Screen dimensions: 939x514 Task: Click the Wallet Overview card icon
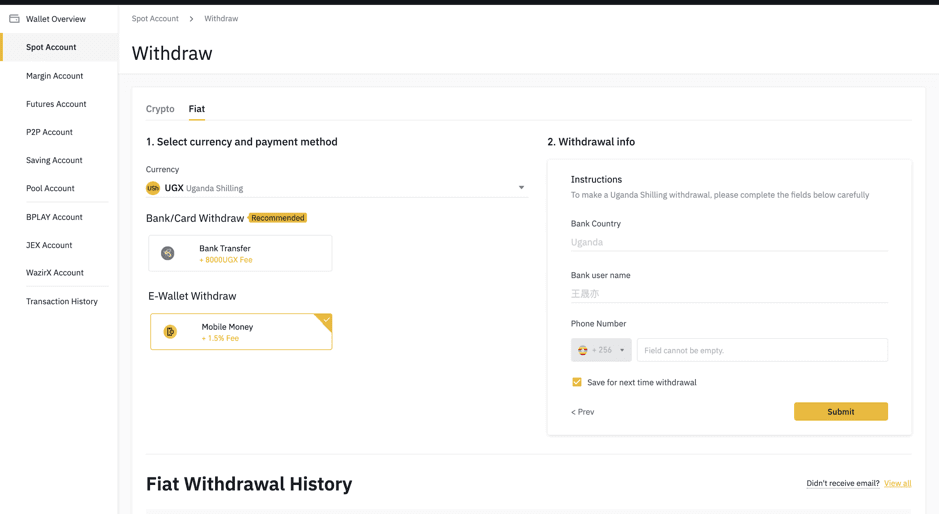click(x=14, y=19)
